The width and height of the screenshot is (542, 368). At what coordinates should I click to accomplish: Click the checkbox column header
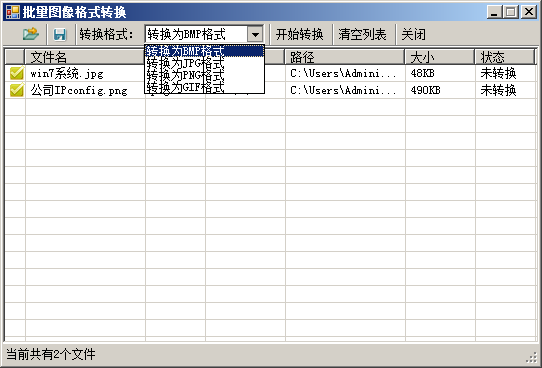click(15, 57)
